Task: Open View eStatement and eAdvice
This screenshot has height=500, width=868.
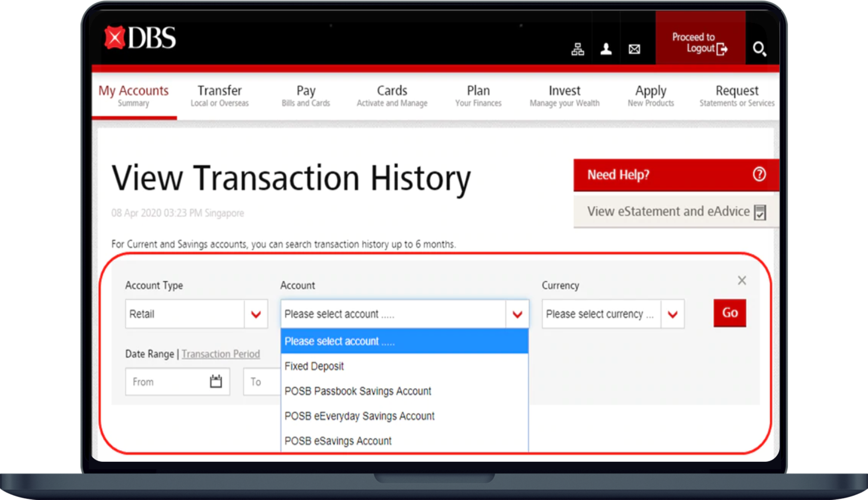Action: point(676,212)
